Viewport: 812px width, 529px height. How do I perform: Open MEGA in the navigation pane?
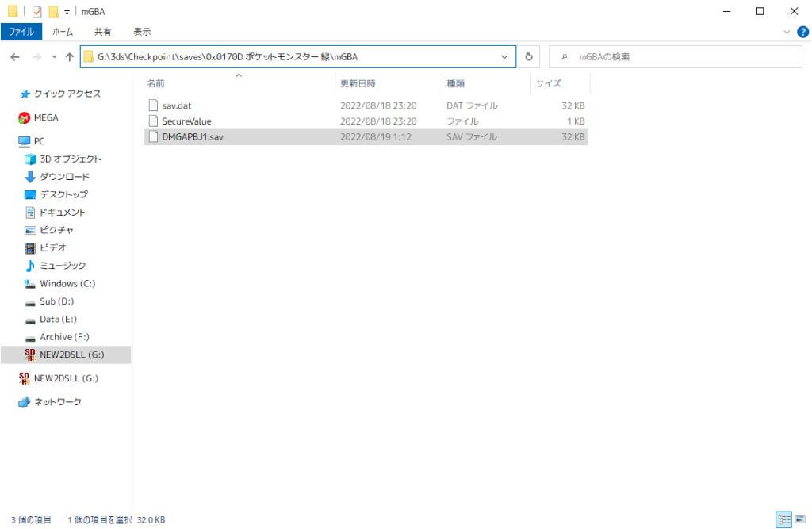45,117
